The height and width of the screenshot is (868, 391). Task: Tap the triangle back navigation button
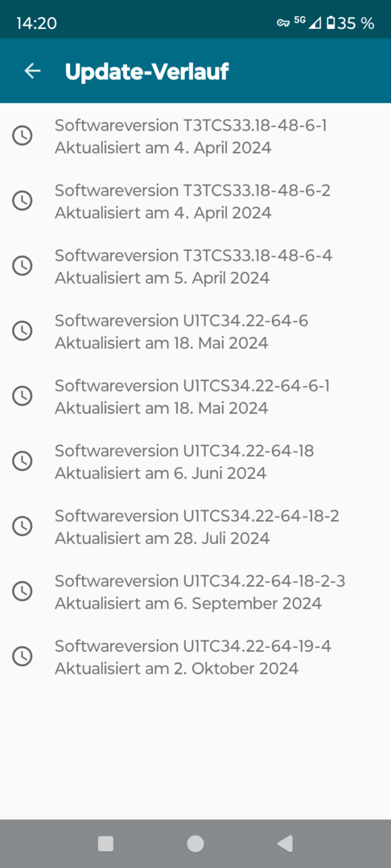point(284,844)
